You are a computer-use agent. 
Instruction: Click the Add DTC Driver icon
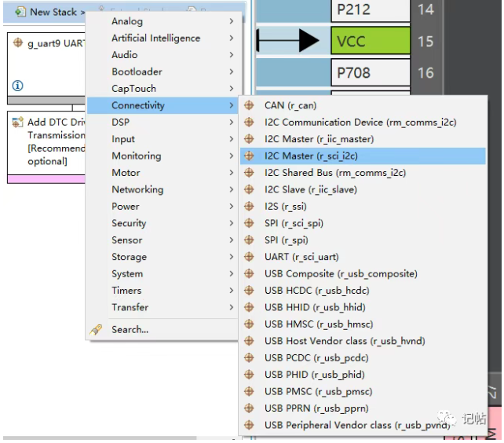pos(18,122)
